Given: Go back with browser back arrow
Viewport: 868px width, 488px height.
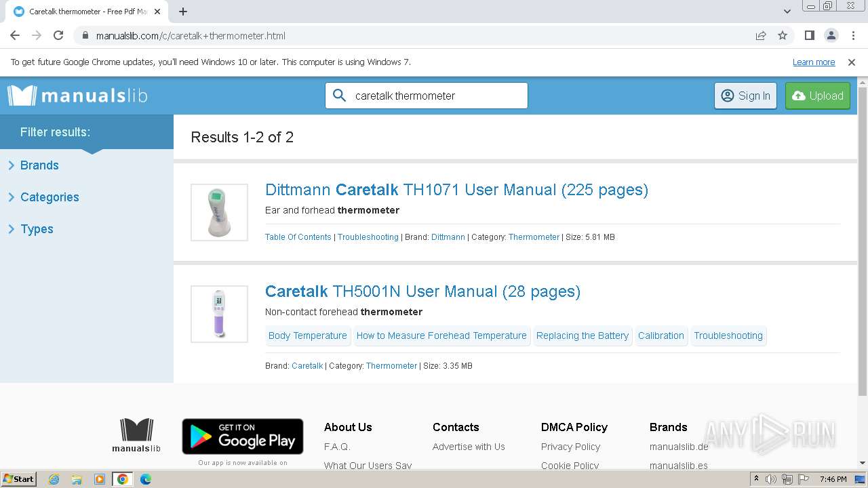Looking at the screenshot, I should [15, 36].
